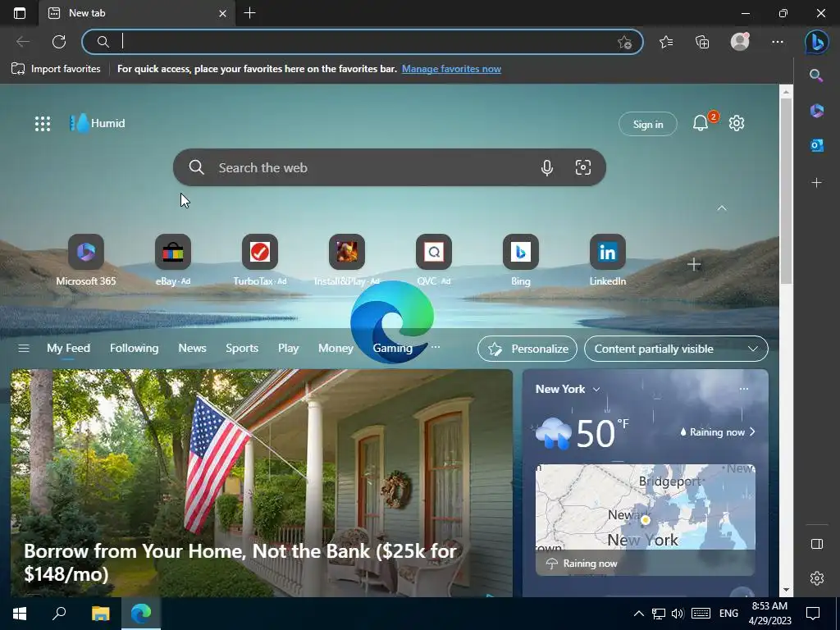This screenshot has height=630, width=840.
Task: Open the Windows Start menu
Action: pos(20,614)
